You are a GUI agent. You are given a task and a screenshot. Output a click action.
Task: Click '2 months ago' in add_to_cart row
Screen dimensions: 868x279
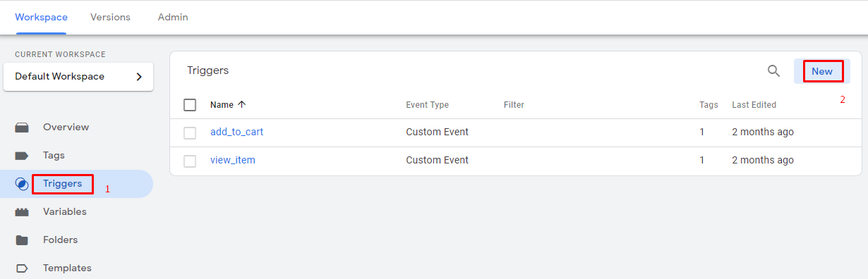pyautogui.click(x=763, y=132)
